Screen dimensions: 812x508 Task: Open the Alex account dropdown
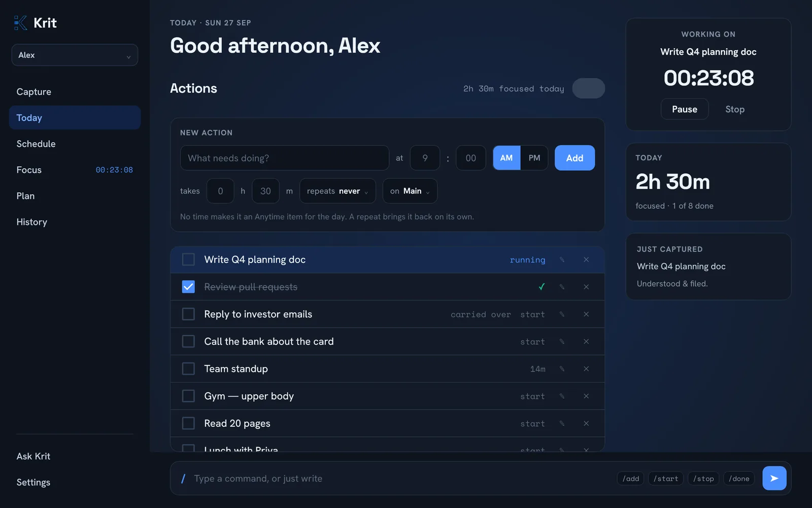point(75,55)
